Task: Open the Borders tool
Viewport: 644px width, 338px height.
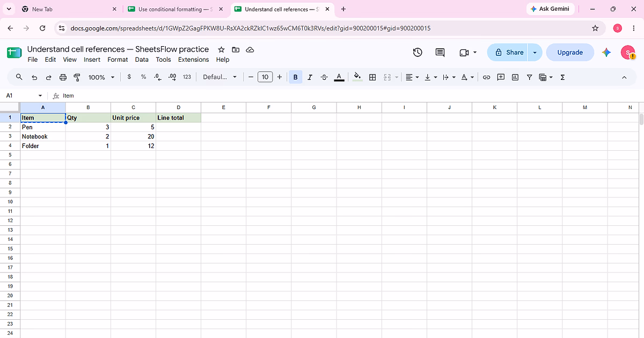Action: pyautogui.click(x=372, y=77)
